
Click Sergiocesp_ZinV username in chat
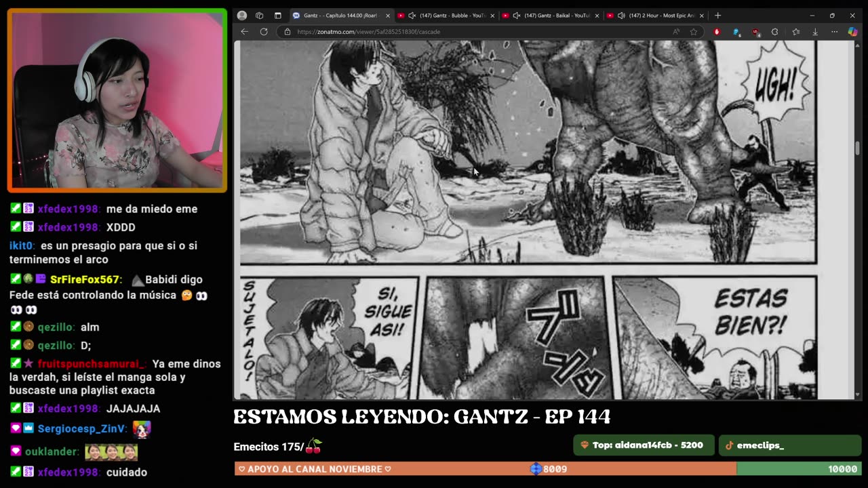[81, 428]
